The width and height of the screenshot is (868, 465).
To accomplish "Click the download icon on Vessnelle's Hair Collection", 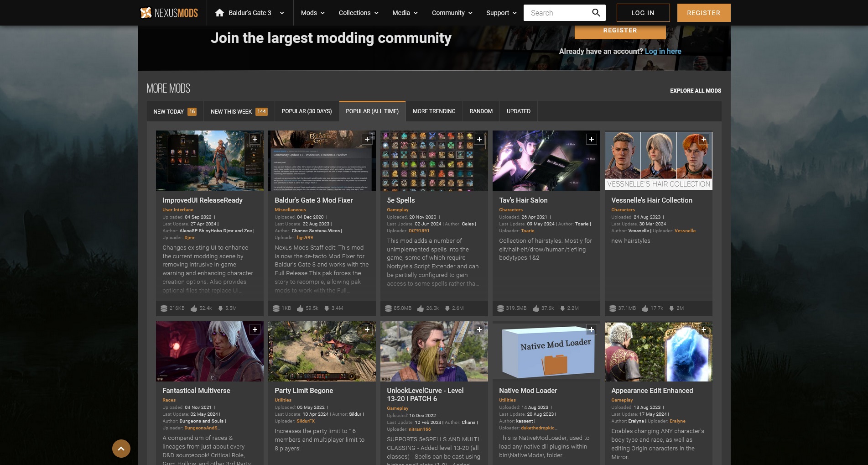I will click(x=671, y=308).
